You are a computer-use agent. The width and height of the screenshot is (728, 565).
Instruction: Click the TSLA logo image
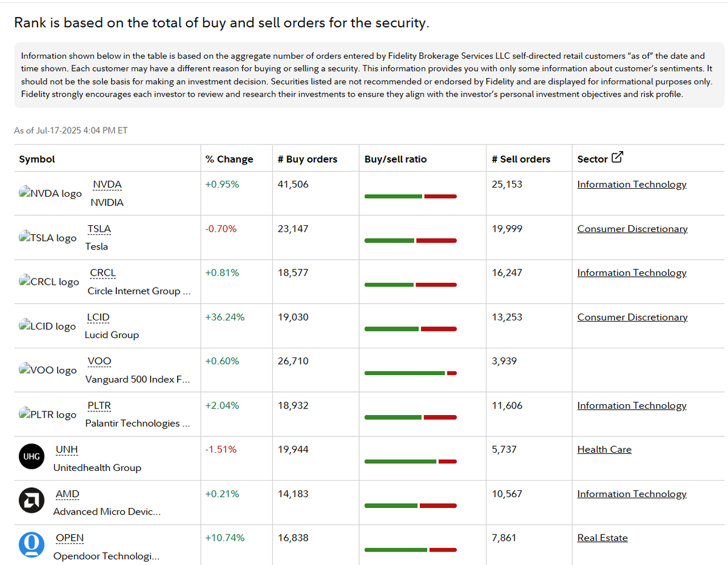tap(48, 237)
